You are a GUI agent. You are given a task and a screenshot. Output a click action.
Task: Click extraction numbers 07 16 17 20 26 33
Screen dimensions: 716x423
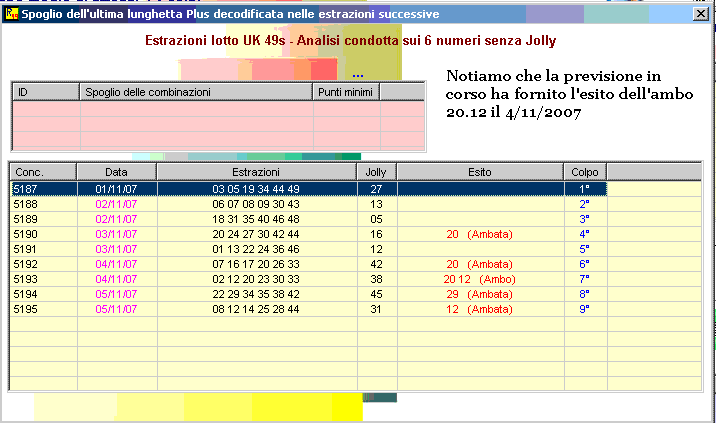pos(256,264)
